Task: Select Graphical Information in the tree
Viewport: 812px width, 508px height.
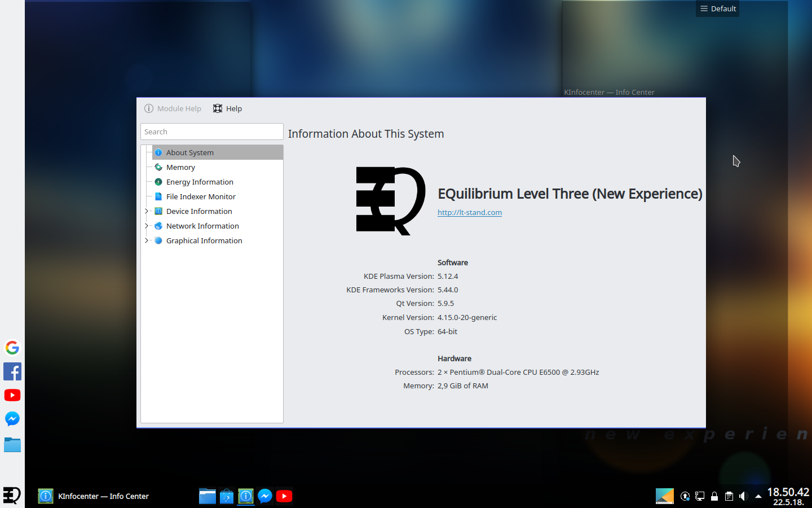Action: point(204,240)
